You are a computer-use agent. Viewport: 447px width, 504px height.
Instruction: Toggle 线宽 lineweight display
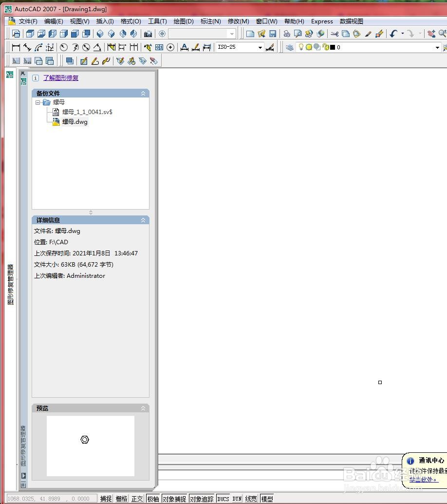(x=251, y=499)
